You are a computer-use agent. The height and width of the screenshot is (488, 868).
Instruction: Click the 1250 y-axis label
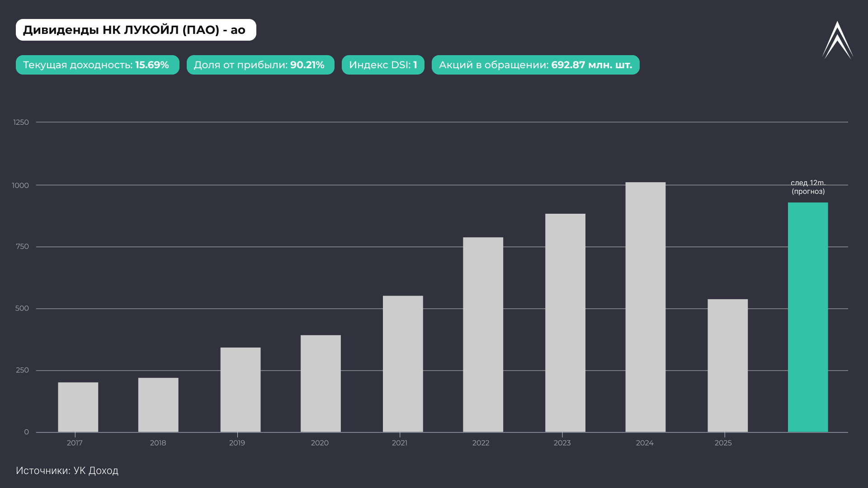[21, 122]
